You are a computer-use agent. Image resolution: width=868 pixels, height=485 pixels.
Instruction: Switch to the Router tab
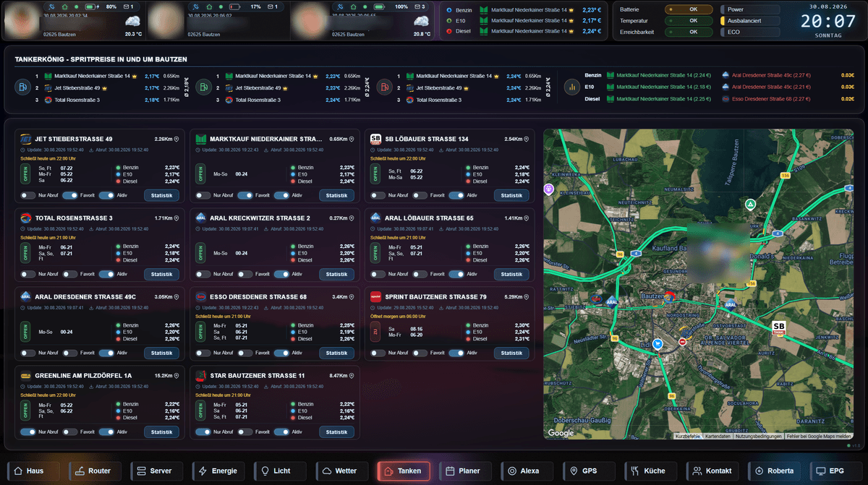(95, 471)
